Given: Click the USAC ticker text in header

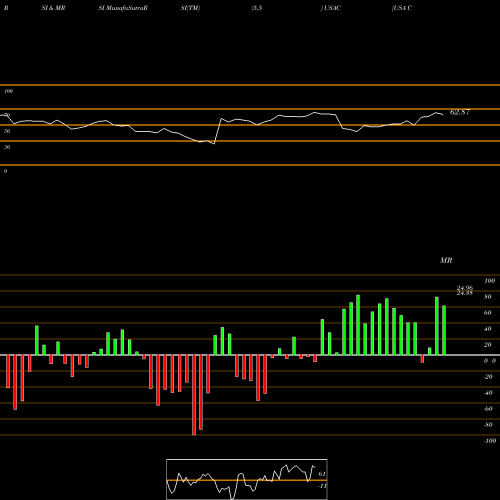Looking at the screenshot, I should pyautogui.click(x=331, y=8).
